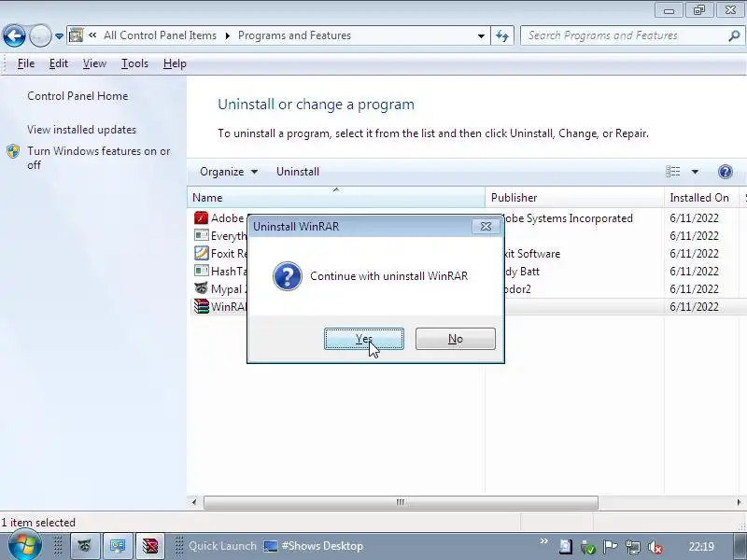Select the Everything program icon
This screenshot has width=747, height=560.
[201, 235]
